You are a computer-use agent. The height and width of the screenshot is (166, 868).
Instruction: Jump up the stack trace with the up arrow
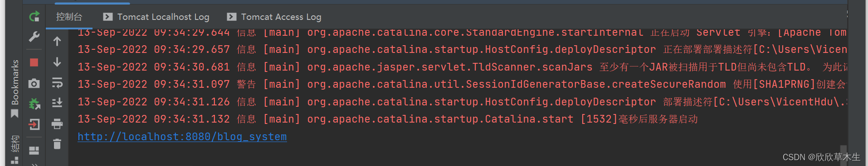(57, 41)
